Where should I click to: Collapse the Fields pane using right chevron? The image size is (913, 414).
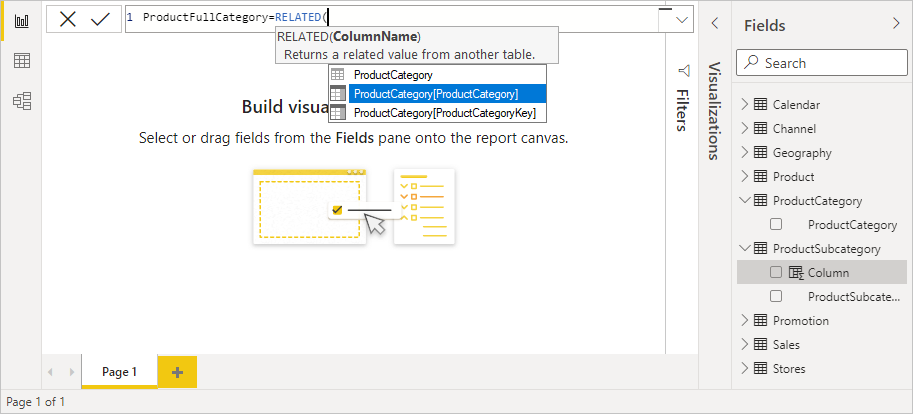click(895, 24)
